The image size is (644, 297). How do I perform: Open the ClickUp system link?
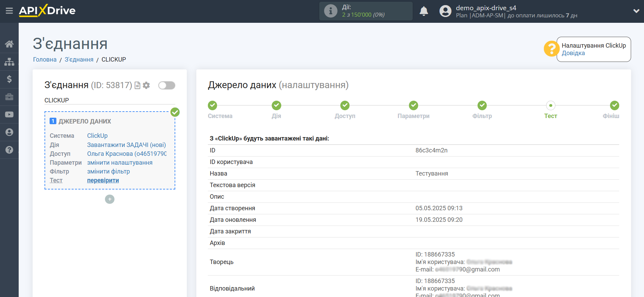tap(97, 136)
